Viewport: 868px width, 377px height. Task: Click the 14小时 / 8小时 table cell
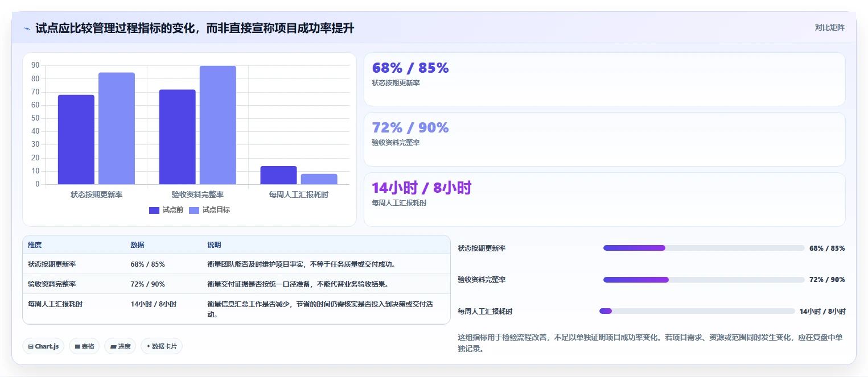pos(154,304)
